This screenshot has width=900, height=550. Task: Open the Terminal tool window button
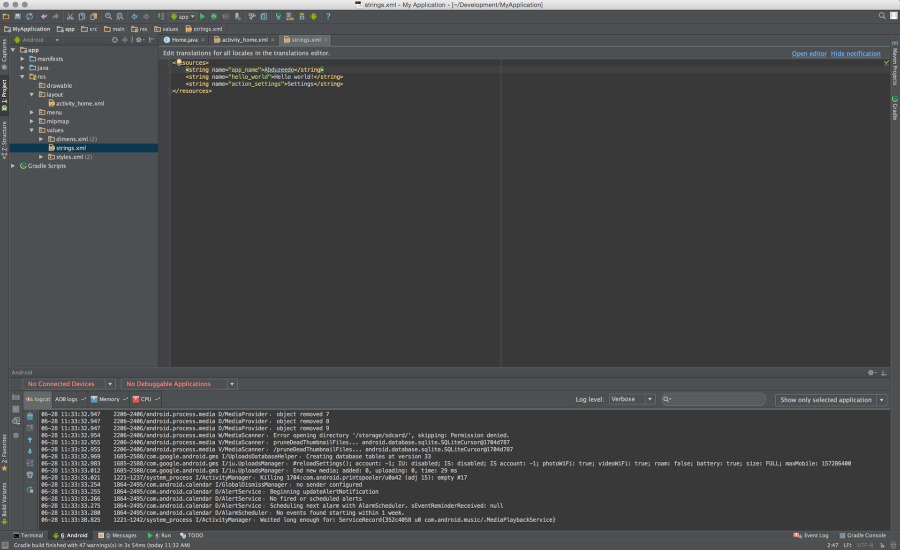click(28, 535)
